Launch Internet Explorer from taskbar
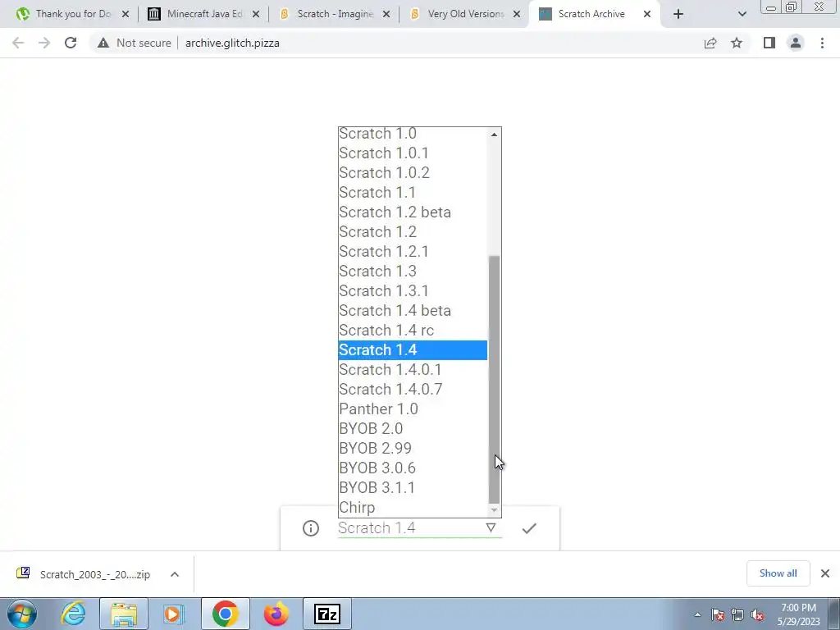 click(73, 614)
